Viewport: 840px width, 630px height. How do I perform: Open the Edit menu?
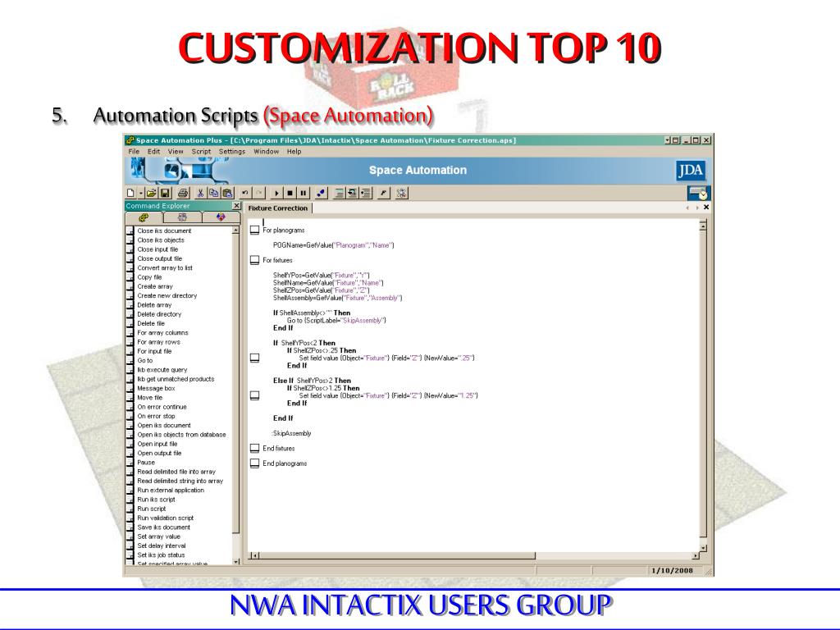tap(153, 152)
